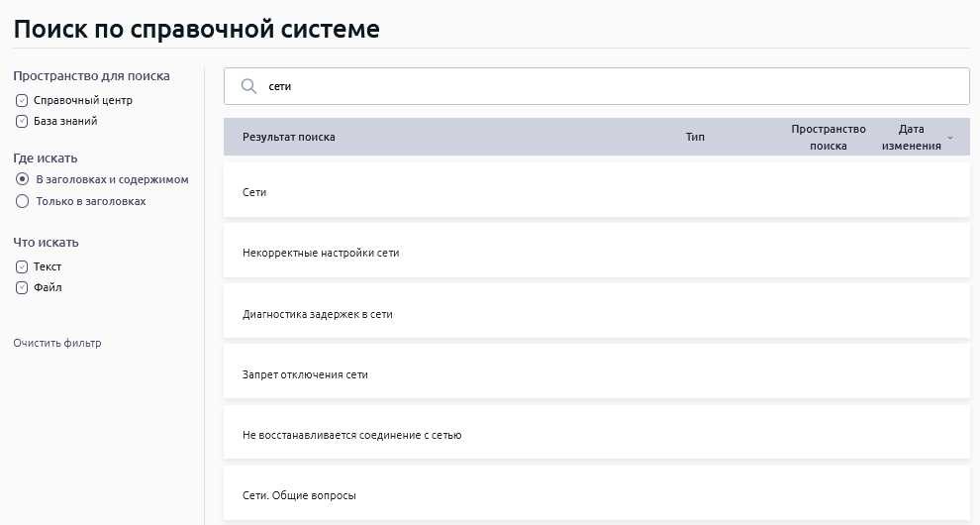The width and height of the screenshot is (980, 525).
Task: Sort by Дата изменения chevron arrow
Action: (950, 138)
